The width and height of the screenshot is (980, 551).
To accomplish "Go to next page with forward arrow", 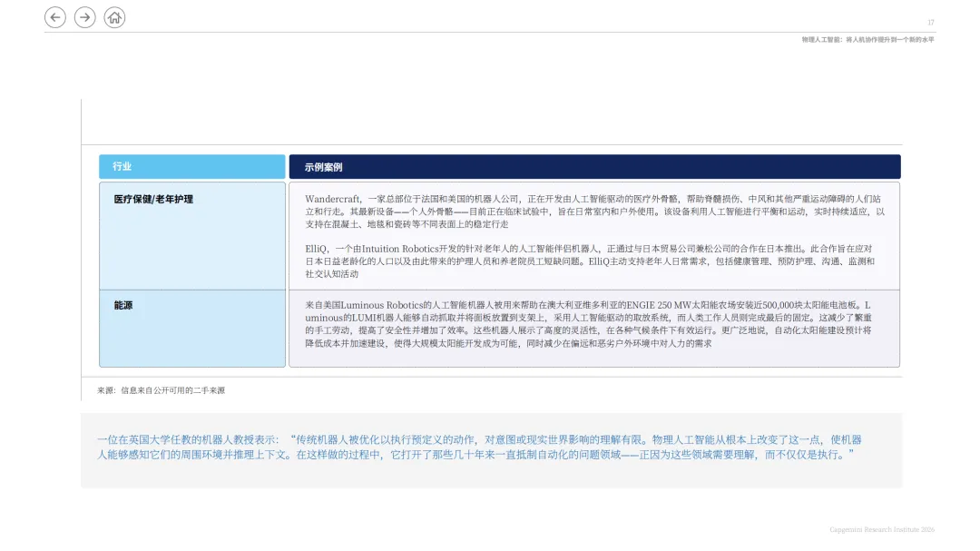I will coord(85,17).
